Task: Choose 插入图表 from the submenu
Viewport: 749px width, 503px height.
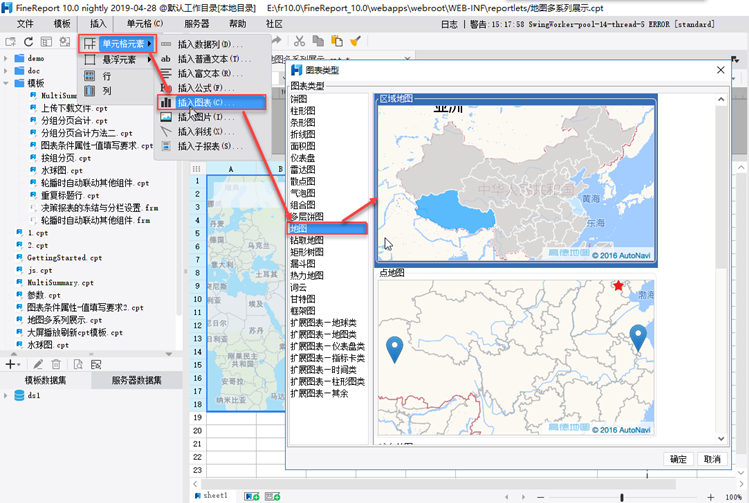Action: (211, 103)
